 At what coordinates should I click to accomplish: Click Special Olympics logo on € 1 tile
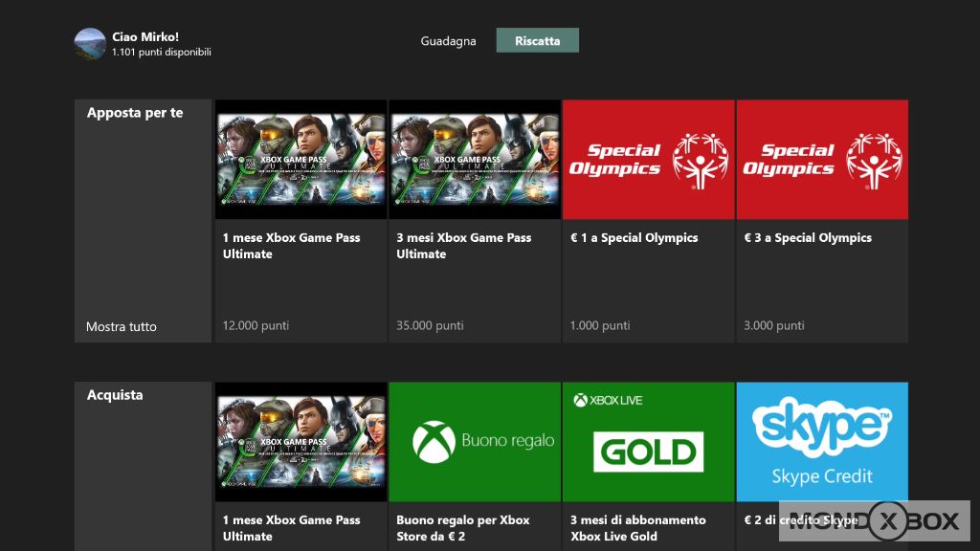[x=648, y=160]
